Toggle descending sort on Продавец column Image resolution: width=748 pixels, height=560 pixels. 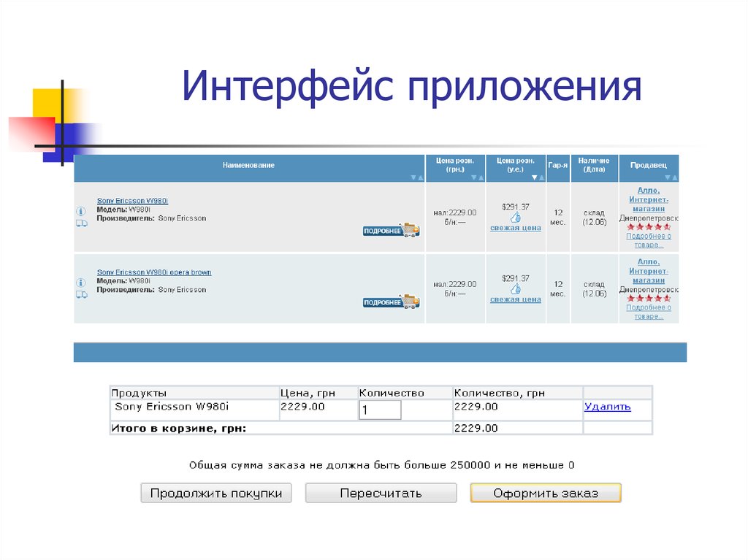pos(667,177)
